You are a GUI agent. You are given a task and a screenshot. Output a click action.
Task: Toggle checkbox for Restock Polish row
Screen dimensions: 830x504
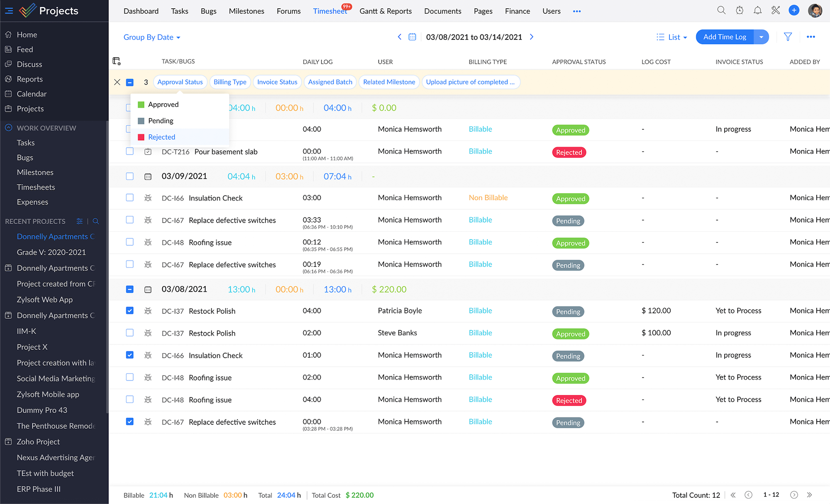(130, 310)
